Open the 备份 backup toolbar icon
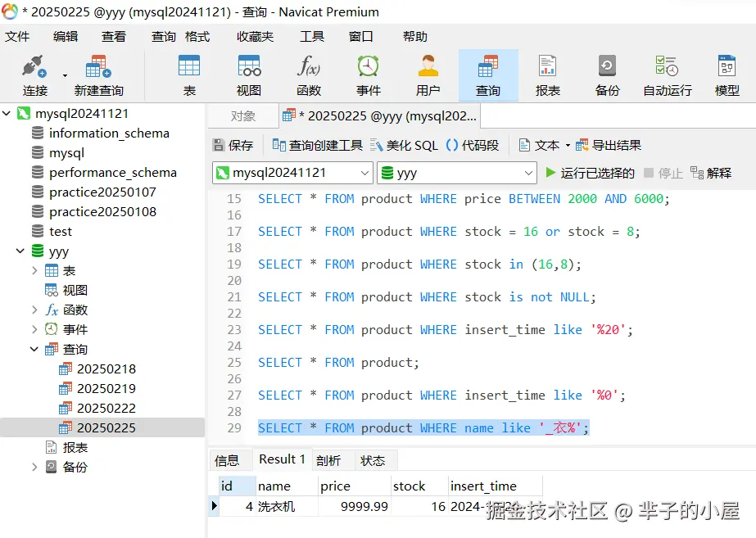 coord(608,75)
